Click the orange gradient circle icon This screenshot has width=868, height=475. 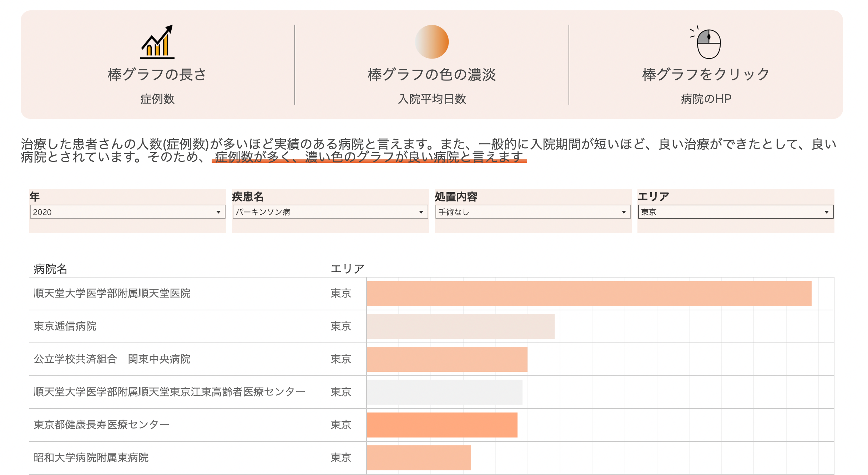(432, 42)
